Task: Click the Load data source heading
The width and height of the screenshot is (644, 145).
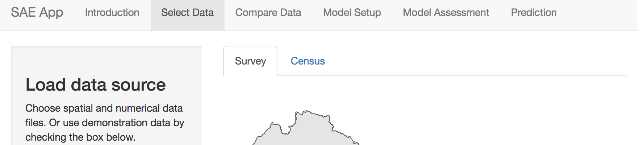Action: 96,85
